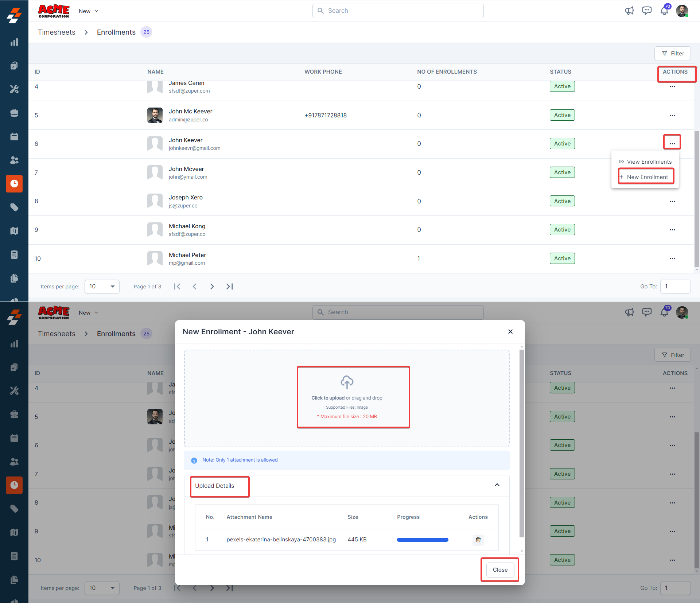Open the items per page dropdown showing 10

tap(102, 287)
